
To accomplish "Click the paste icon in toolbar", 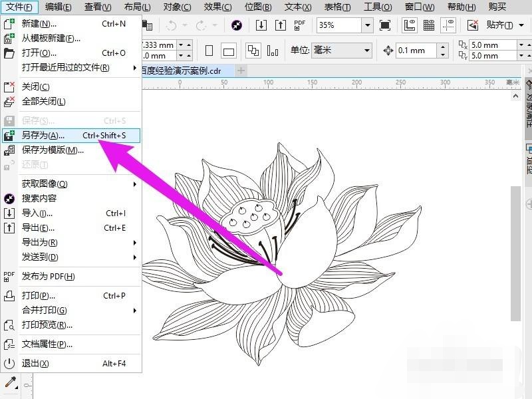I will pyautogui.click(x=147, y=25).
